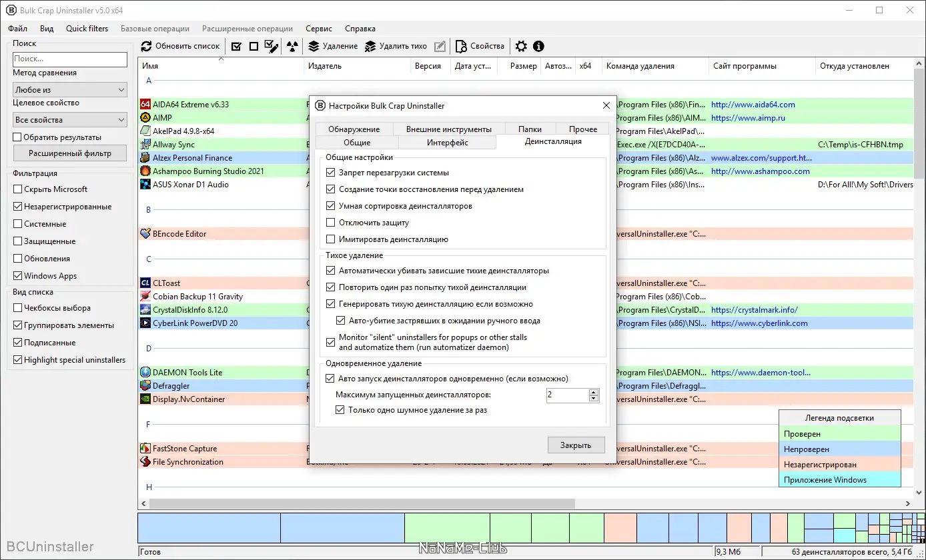Open the Все свойства target property dropdown
926x560 pixels.
(70, 120)
